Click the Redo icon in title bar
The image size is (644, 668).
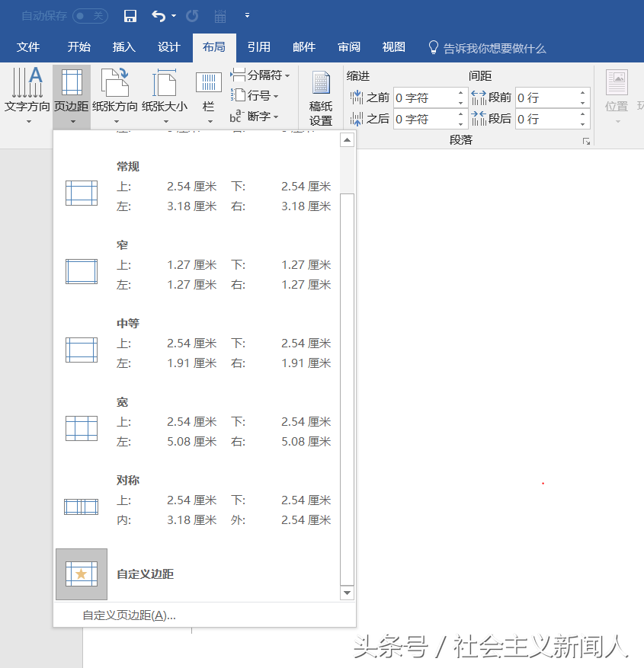[192, 16]
